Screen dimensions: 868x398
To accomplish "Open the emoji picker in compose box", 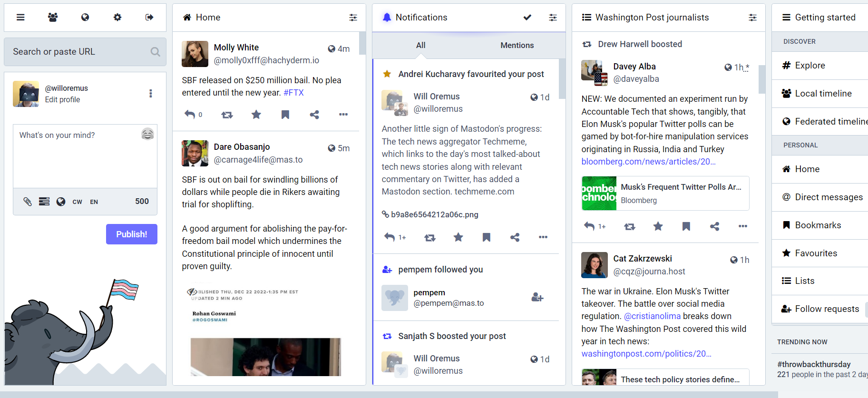I will click(x=147, y=134).
